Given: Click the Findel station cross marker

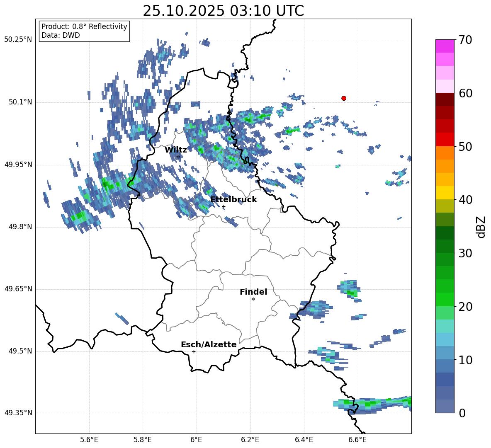Looking at the screenshot, I should point(253,299).
